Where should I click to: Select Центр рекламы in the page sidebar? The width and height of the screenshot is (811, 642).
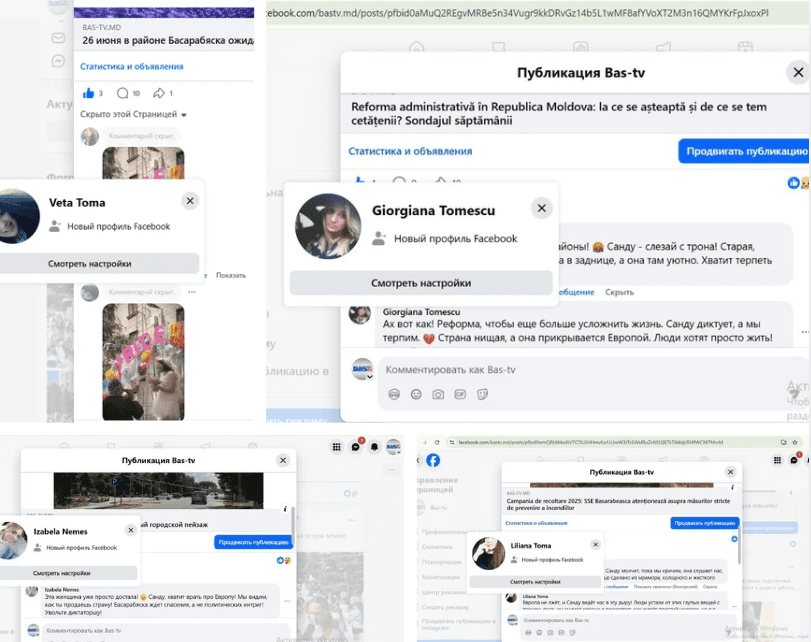tap(444, 592)
